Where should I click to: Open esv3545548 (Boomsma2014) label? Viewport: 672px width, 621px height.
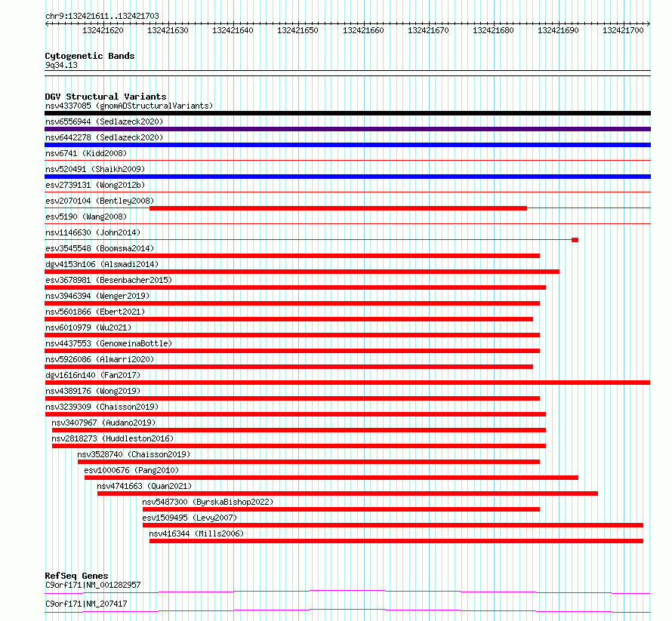(100, 248)
